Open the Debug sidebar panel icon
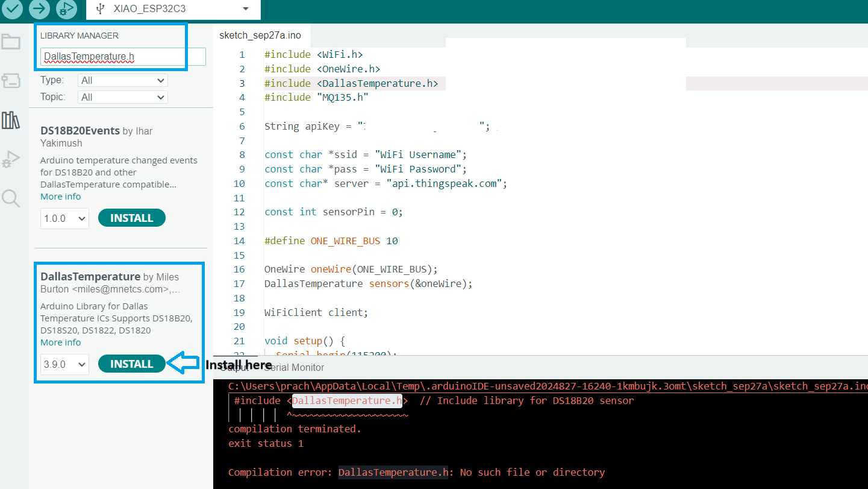The image size is (868, 489). pyautogui.click(x=11, y=159)
